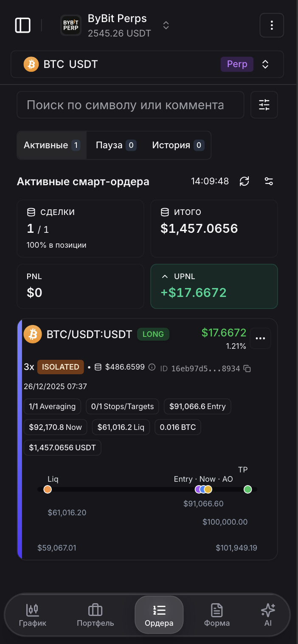Select the График chart icon
This screenshot has width=298, height=644.
point(33,614)
